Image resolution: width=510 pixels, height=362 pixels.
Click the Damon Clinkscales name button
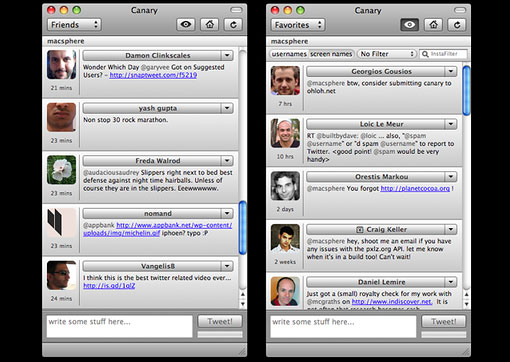(152, 55)
